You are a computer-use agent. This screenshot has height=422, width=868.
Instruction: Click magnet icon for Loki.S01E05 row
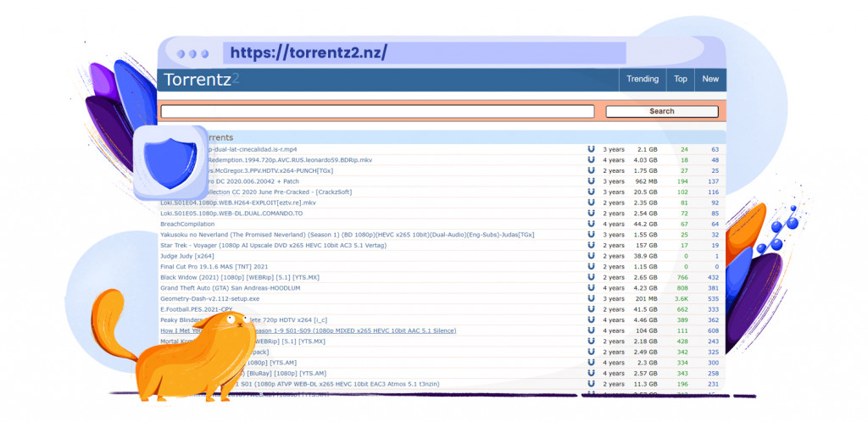pos(591,213)
